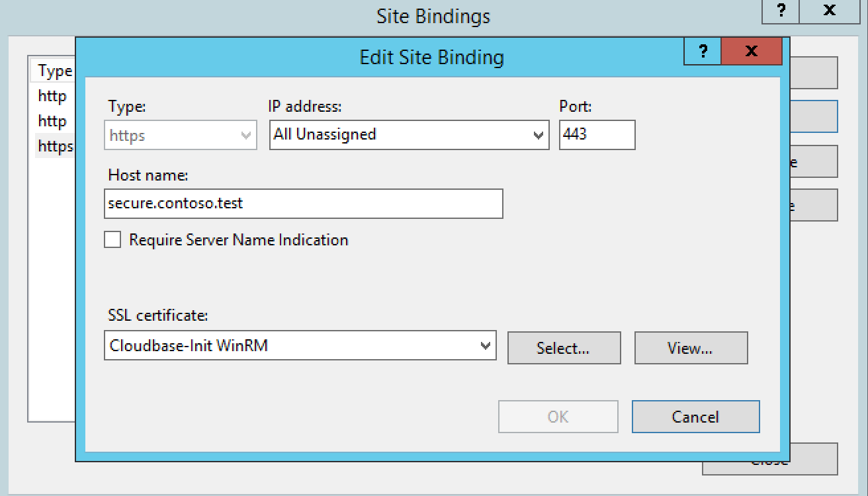The image size is (868, 496).
Task: Click inside the Host name field
Action: pyautogui.click(x=303, y=204)
